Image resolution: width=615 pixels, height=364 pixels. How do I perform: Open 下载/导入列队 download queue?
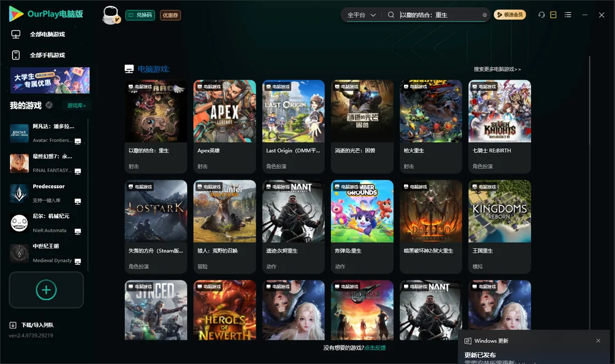[38, 325]
